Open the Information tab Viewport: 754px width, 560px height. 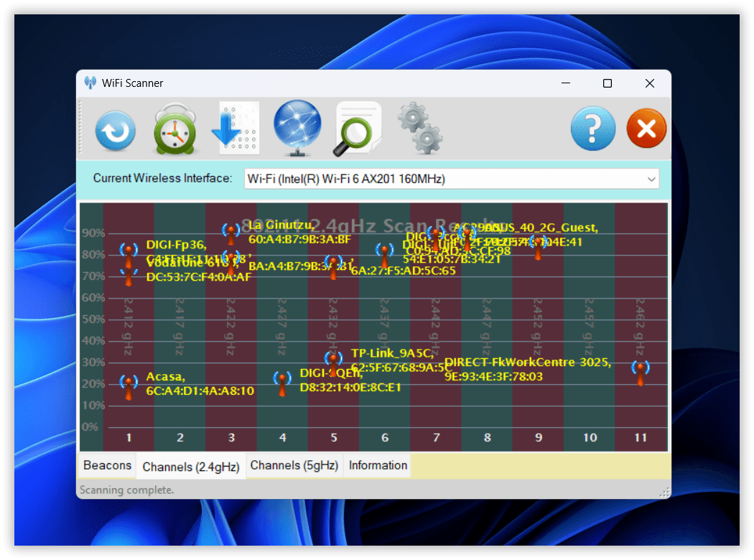[x=378, y=465]
